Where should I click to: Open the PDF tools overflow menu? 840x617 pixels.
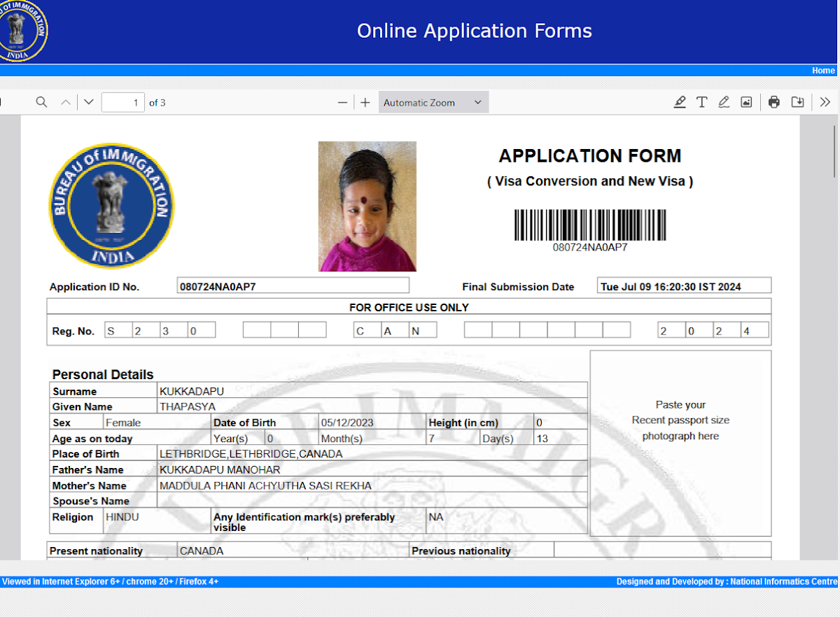pyautogui.click(x=825, y=102)
